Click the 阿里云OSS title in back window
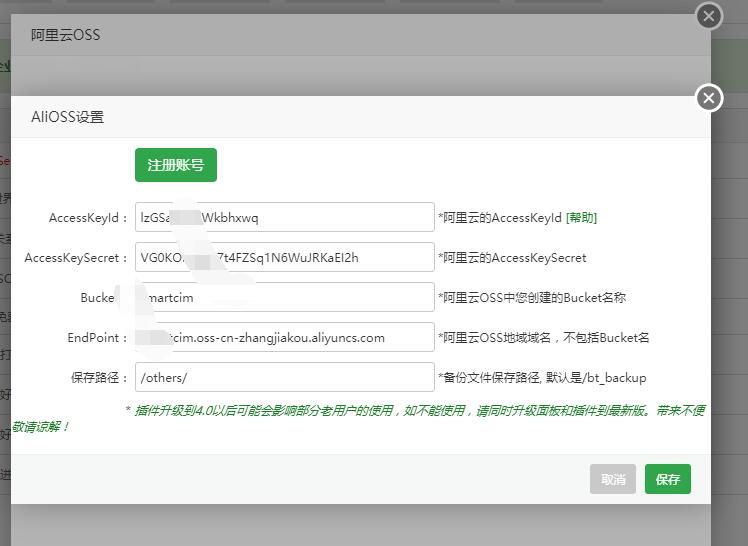Screen dimensions: 748x546 point(65,35)
